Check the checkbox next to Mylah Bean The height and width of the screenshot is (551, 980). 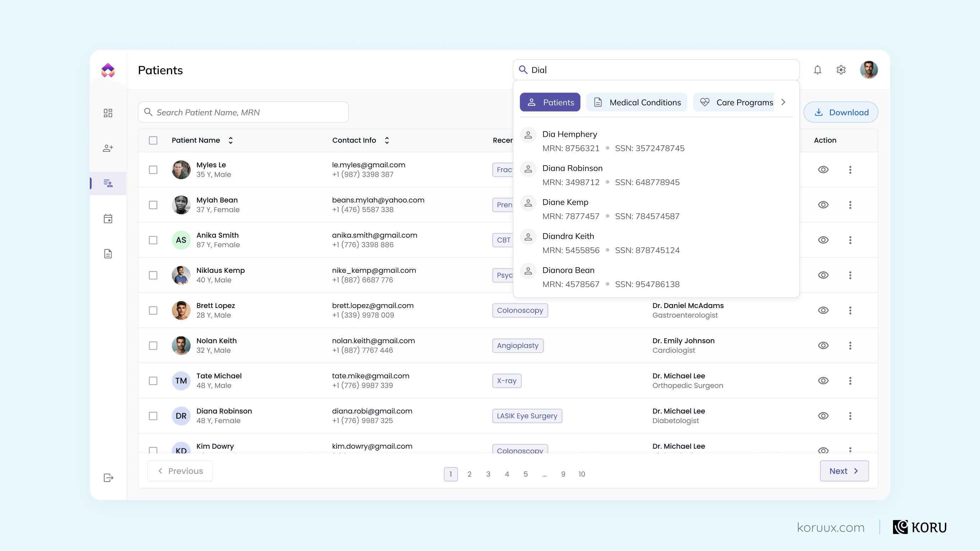(153, 205)
